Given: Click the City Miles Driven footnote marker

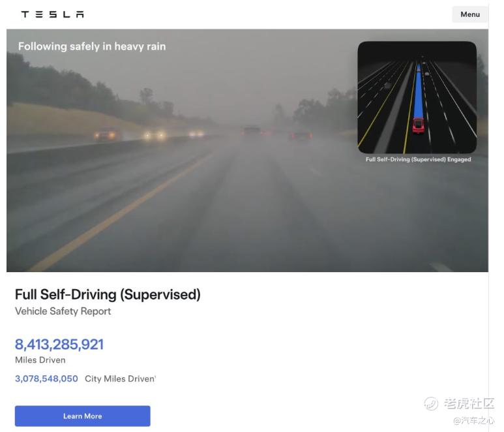Looking at the screenshot, I should click(155, 376).
